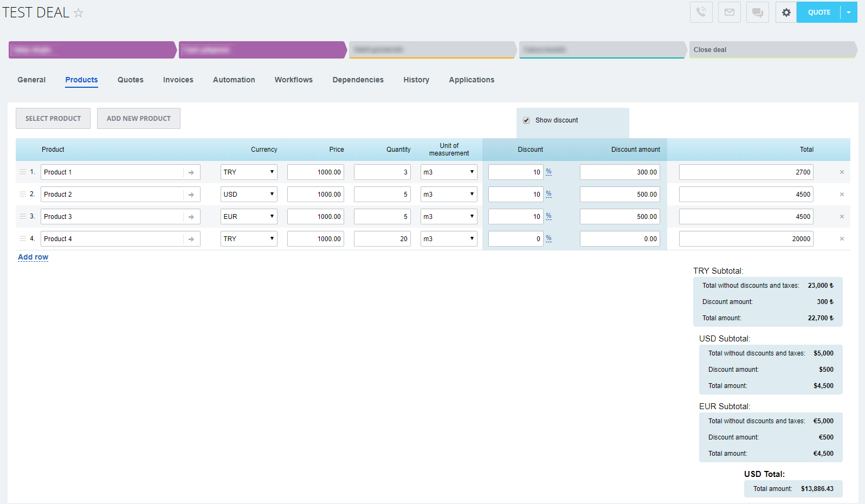Open the Automation tab

coord(234,80)
